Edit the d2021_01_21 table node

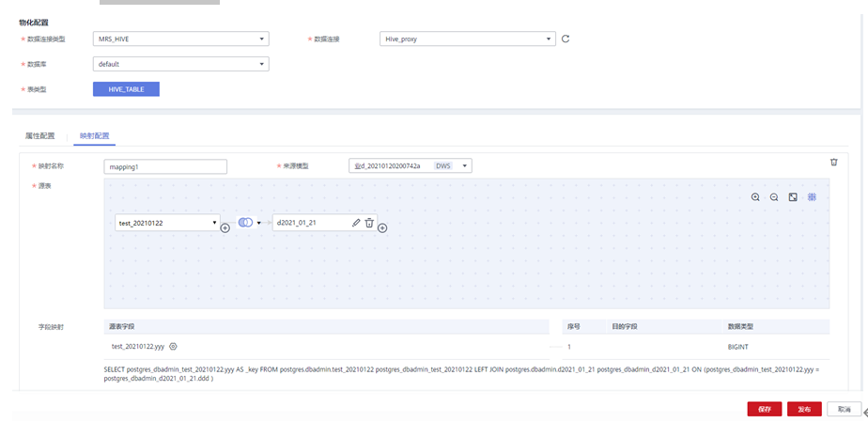[356, 223]
